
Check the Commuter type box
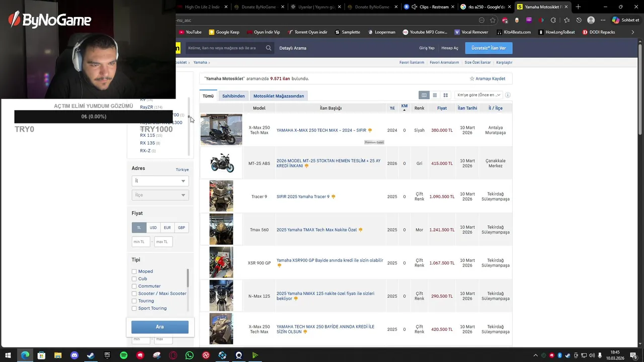point(134,286)
